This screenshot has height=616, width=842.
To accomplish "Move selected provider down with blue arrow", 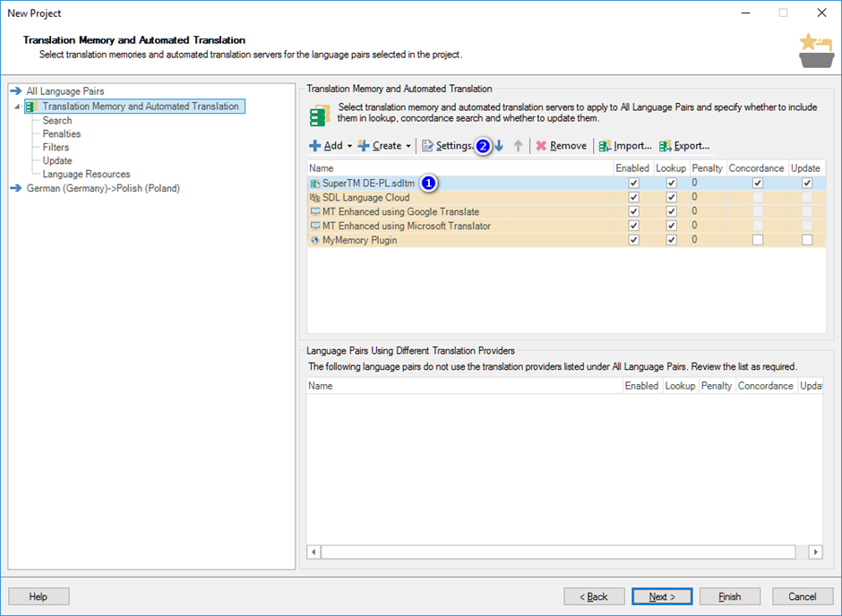I will (x=500, y=145).
